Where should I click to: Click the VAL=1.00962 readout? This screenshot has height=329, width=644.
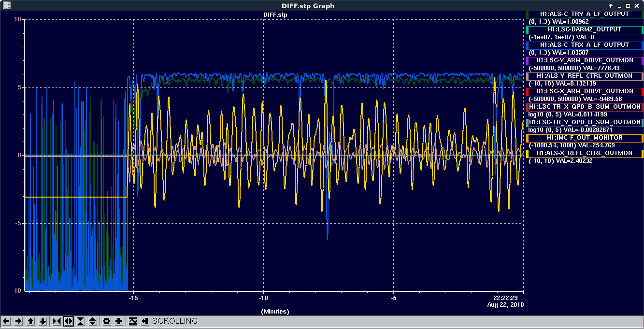point(558,22)
